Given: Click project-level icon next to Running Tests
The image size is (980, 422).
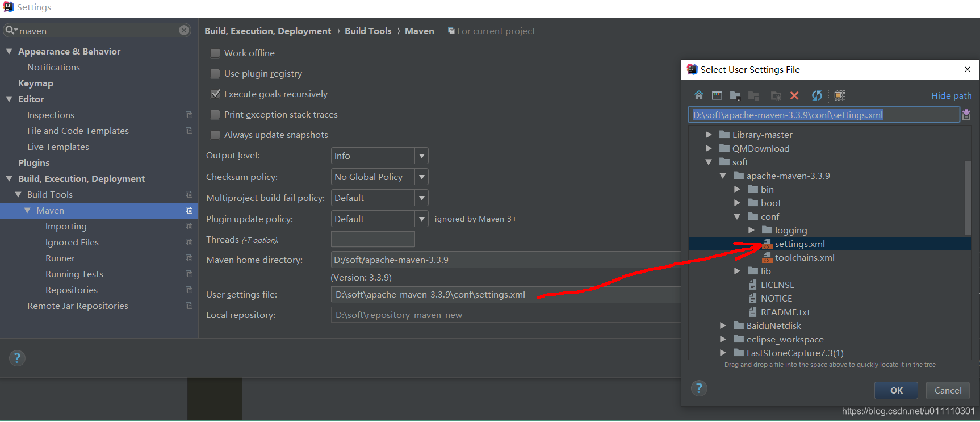Looking at the screenshot, I should click(189, 274).
